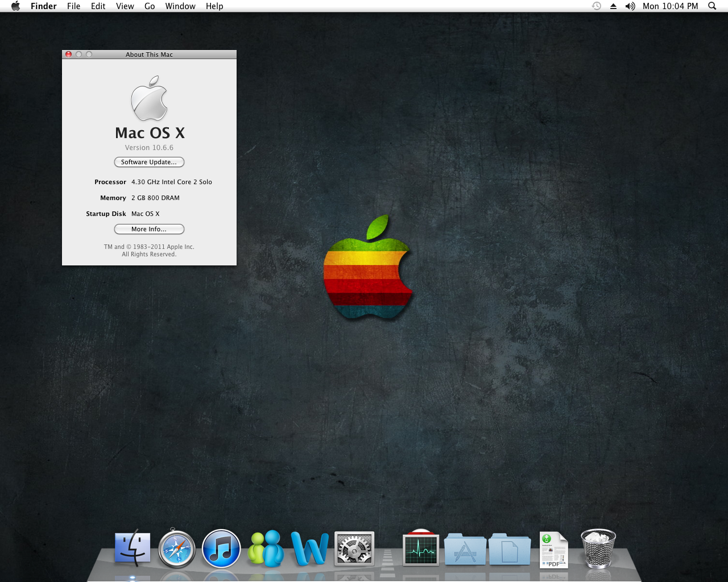Click the 'Memory' label
Viewport: 728px width, 582px height.
113,198
